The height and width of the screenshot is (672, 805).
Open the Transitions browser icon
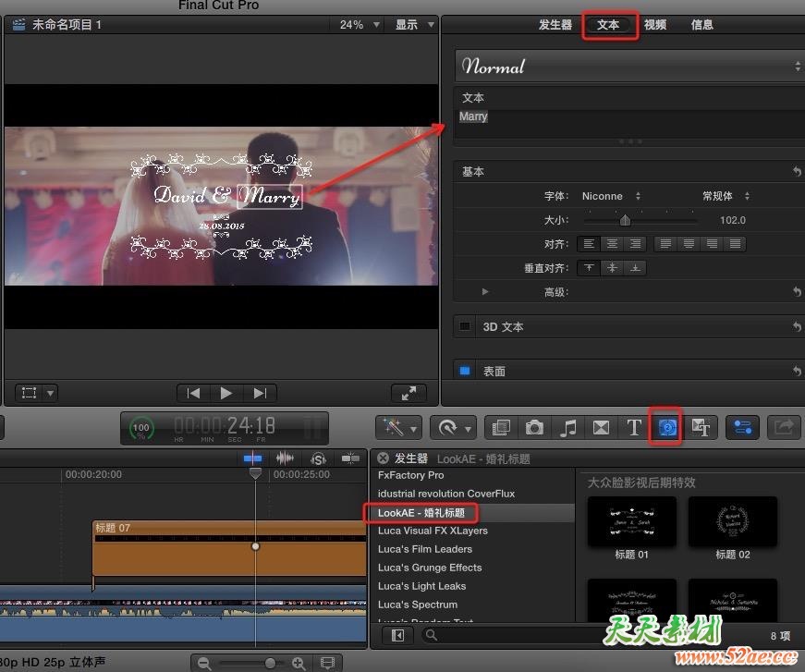[602, 427]
